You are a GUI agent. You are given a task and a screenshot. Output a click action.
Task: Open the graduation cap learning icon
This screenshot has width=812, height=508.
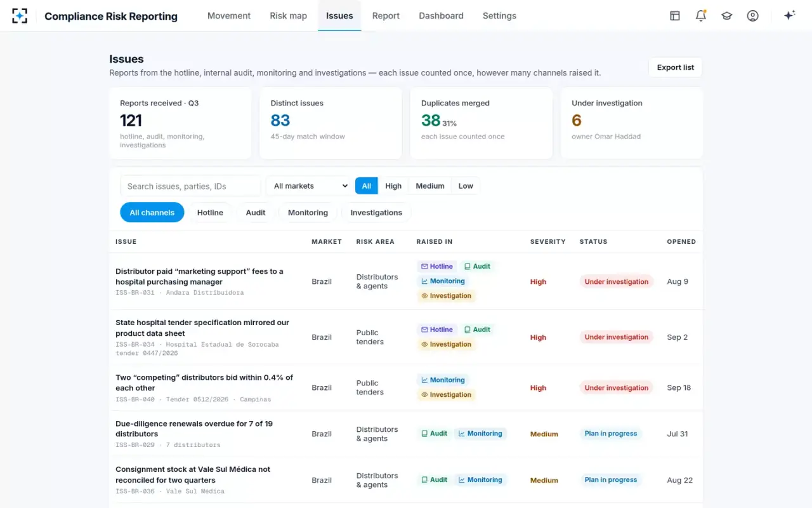click(x=727, y=16)
